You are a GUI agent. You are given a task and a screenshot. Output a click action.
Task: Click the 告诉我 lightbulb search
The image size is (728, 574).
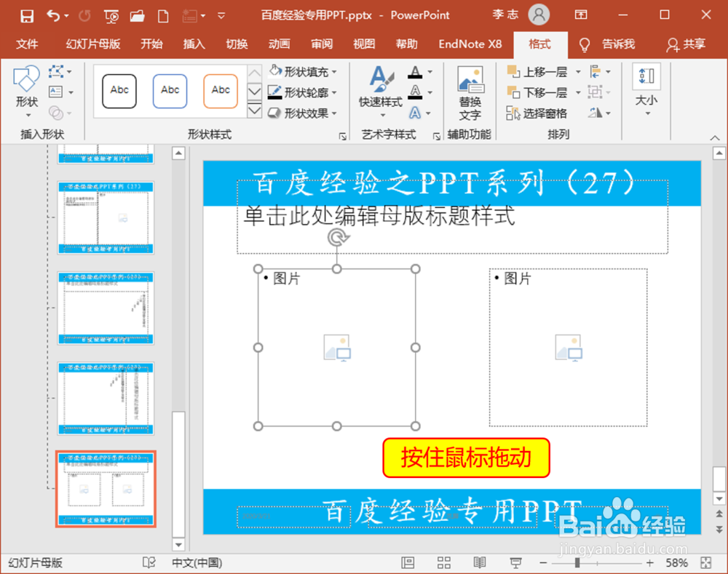606,44
